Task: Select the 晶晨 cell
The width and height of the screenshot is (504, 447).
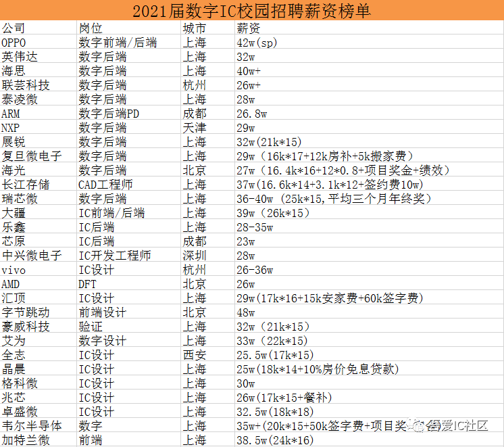Action: tap(39, 369)
